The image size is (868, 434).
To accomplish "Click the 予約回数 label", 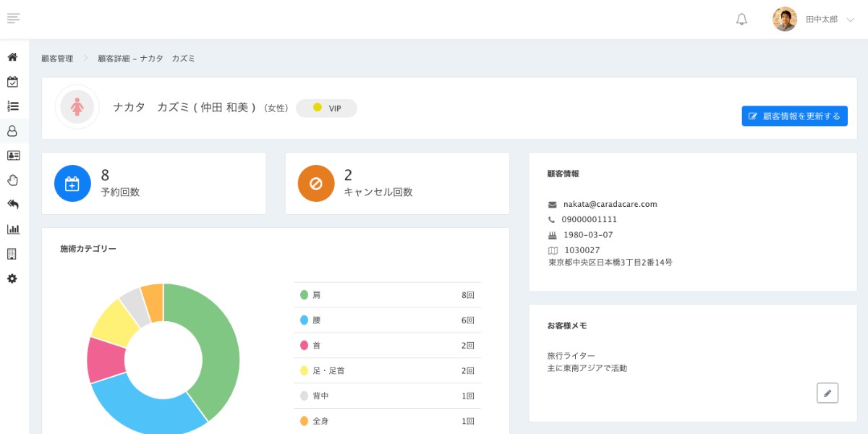I will [x=120, y=192].
